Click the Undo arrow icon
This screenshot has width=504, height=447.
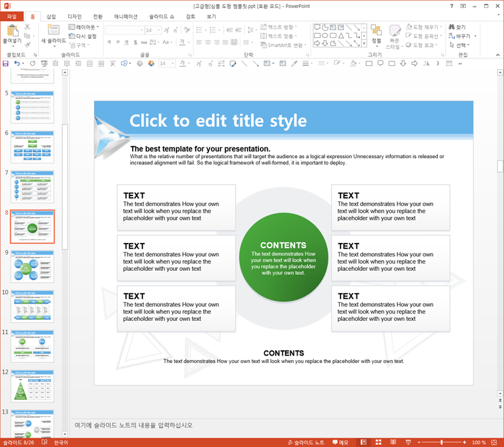coord(17,63)
